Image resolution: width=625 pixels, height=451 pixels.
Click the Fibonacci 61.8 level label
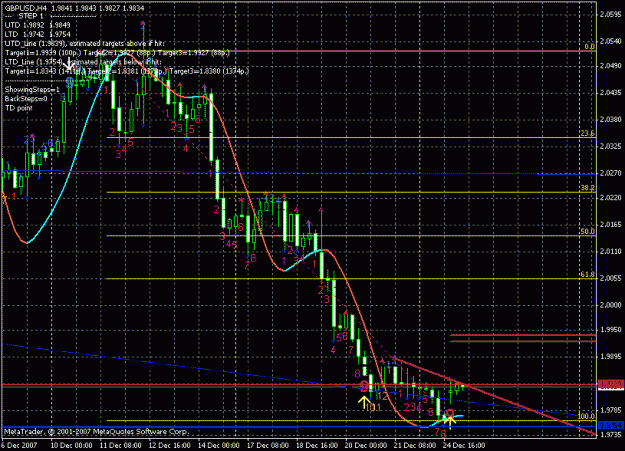click(x=588, y=274)
